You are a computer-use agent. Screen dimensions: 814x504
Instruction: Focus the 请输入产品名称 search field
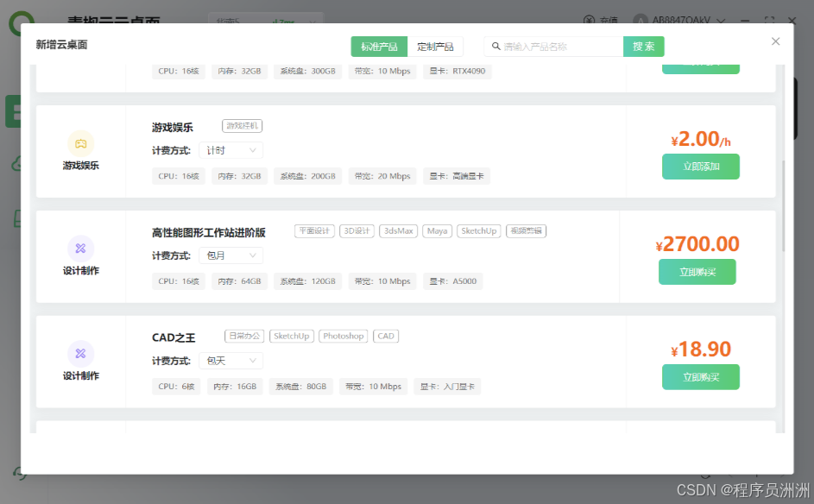coord(554,47)
